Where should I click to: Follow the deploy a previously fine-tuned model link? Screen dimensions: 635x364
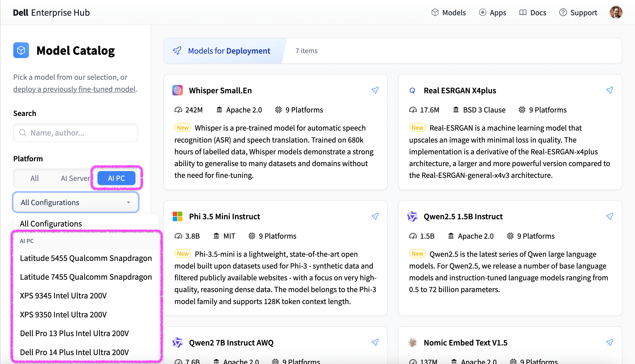tap(74, 89)
